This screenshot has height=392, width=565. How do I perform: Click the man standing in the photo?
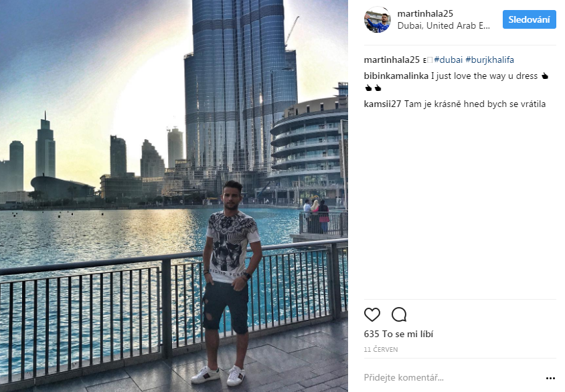[x=229, y=283]
